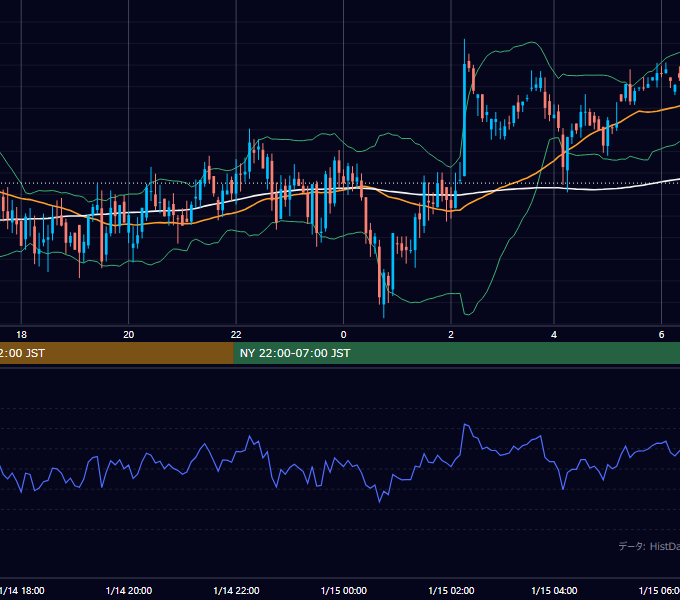This screenshot has width=680, height=600.
Task: Click the hour tick labeled 22
Action: (x=236, y=334)
